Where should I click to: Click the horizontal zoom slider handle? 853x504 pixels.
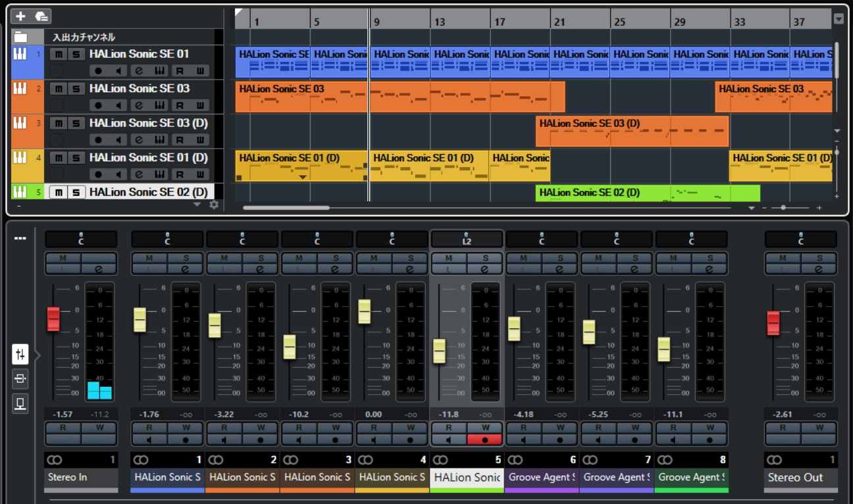tap(783, 208)
